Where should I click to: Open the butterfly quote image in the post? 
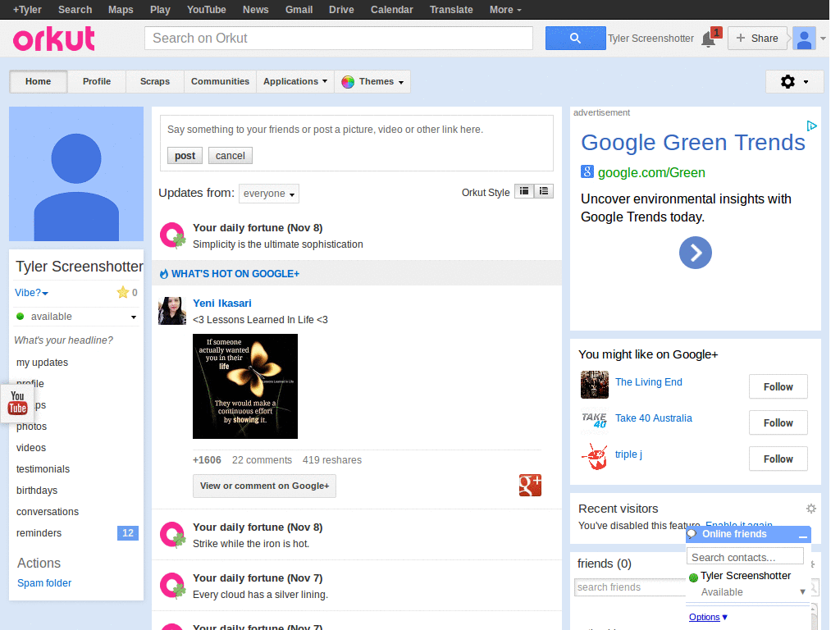coord(244,386)
